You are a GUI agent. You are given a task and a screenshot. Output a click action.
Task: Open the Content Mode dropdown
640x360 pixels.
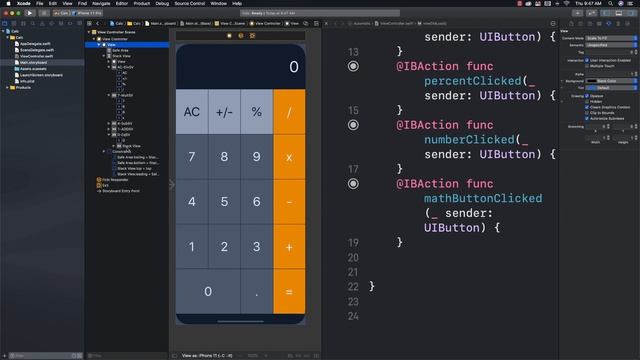click(611, 38)
